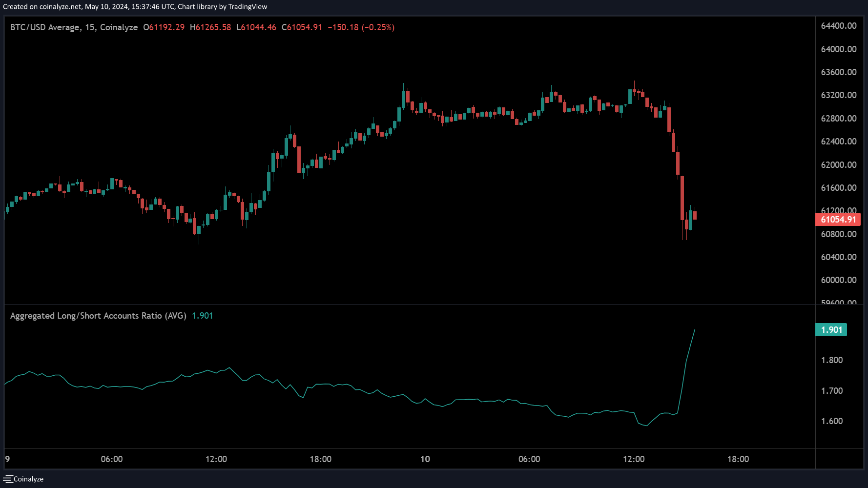The width and height of the screenshot is (868, 488).
Task: Click the Low value L61044.46 in legend
Action: pos(256,27)
